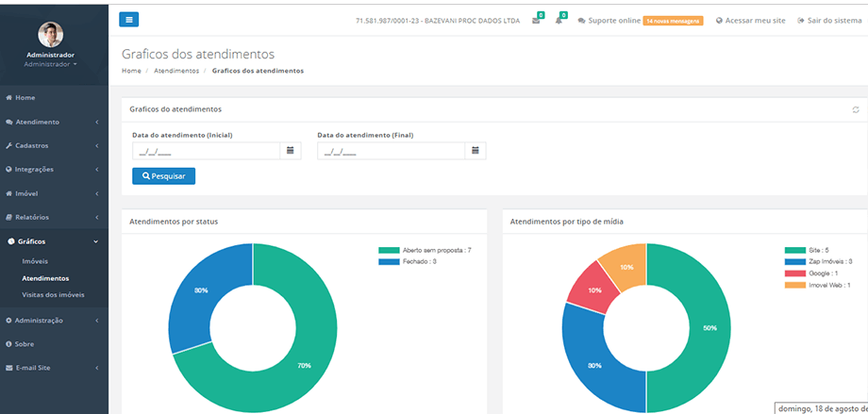Expand the Atendimento menu chevron
The width and height of the screenshot is (868, 414).
(x=97, y=122)
